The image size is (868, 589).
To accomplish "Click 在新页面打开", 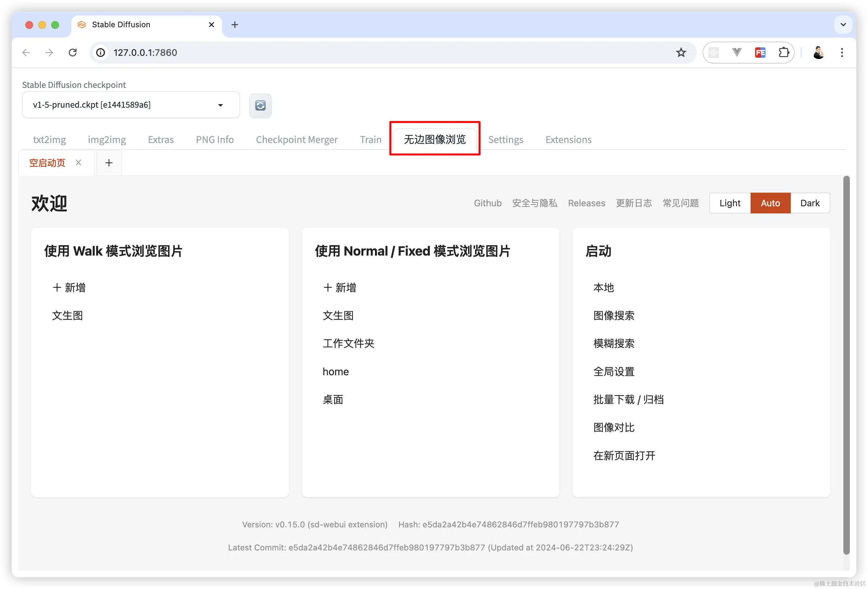I will tap(624, 456).
